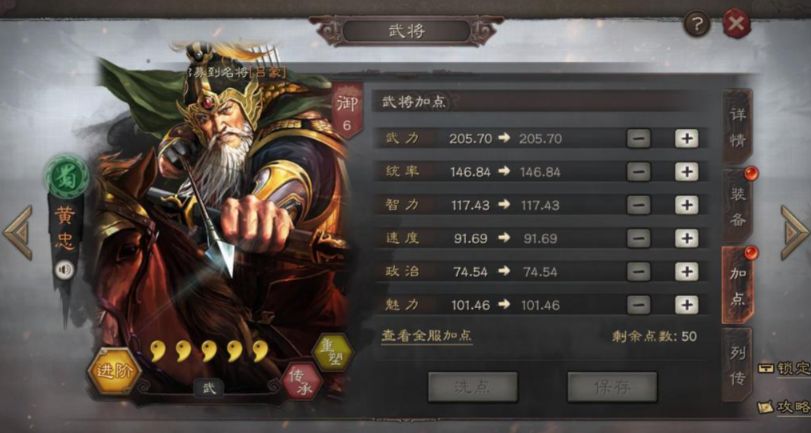Increase 武力 with the plus button
811x433 pixels.
click(x=686, y=139)
